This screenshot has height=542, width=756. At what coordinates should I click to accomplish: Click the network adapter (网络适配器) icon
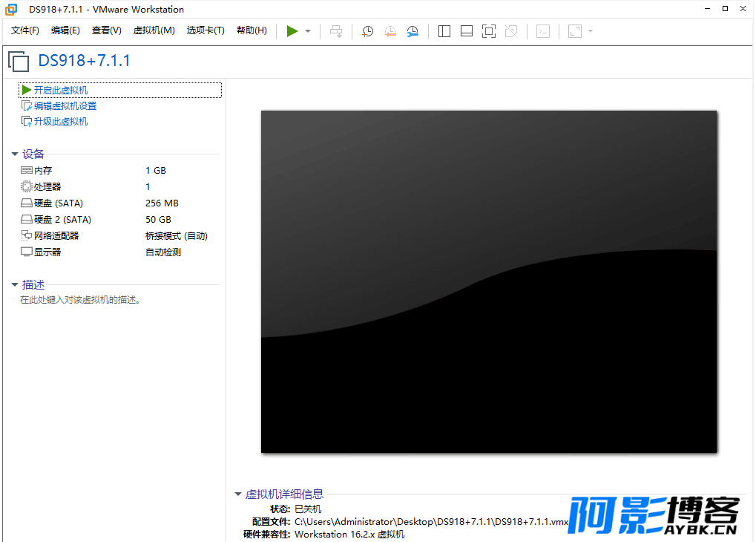27,235
